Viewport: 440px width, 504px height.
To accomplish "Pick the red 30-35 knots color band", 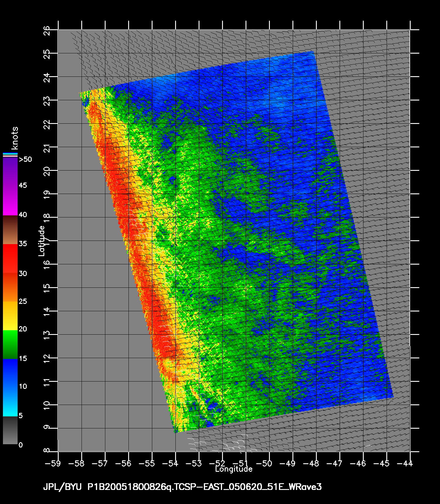I will (10, 259).
